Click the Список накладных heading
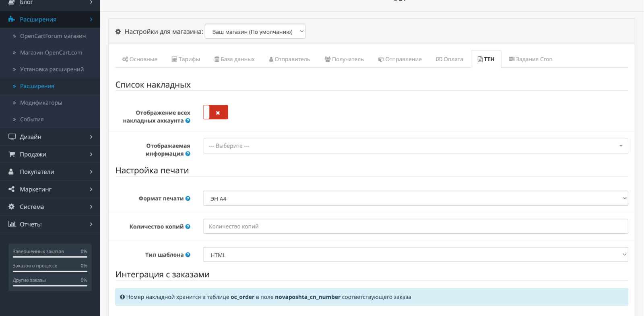 point(153,85)
